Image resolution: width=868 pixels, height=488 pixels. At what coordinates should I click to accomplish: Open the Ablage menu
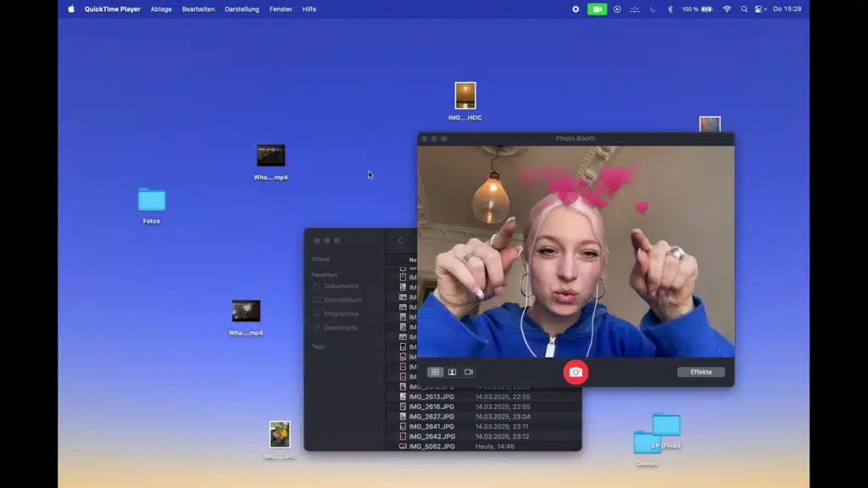click(160, 9)
